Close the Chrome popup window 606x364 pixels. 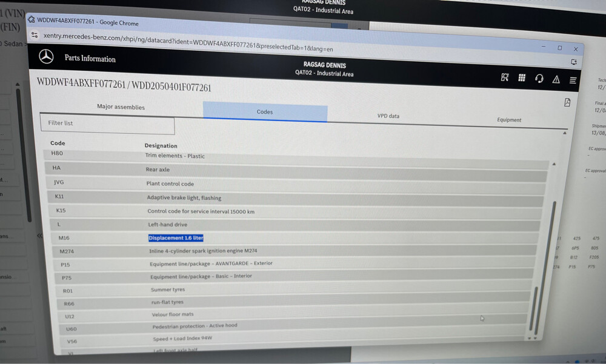coord(576,49)
